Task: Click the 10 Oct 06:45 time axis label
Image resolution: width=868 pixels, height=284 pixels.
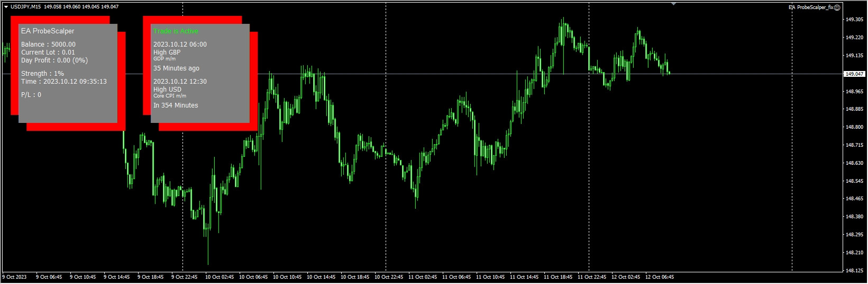Action: point(253,277)
